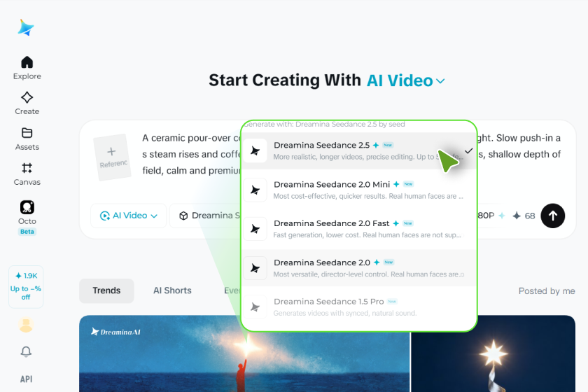Click the Seedance 2.0 Mini model icon

[x=255, y=190]
